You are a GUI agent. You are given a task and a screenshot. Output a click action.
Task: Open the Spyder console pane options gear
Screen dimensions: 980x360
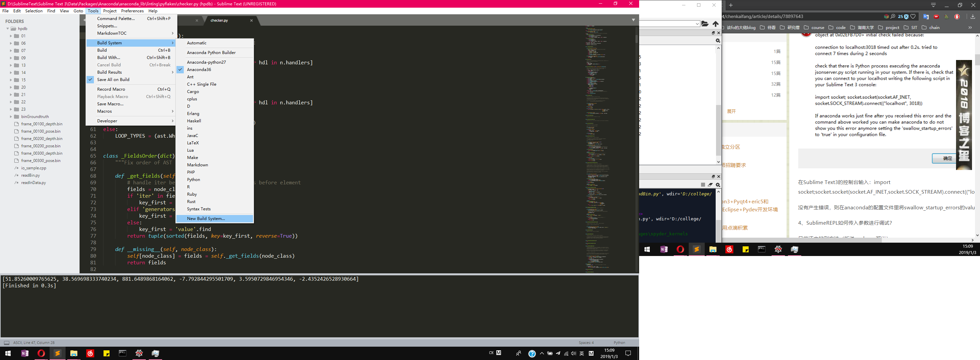tap(718, 185)
